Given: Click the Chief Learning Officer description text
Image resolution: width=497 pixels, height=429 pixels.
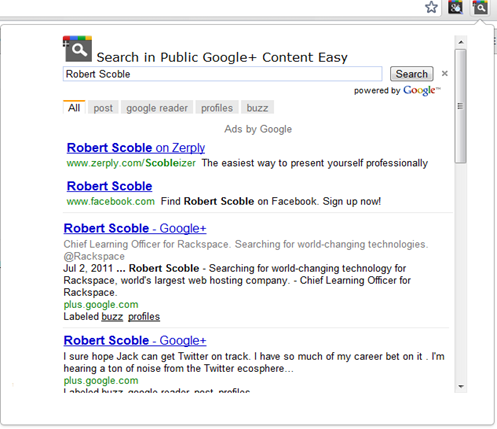Looking at the screenshot, I should coord(246,250).
